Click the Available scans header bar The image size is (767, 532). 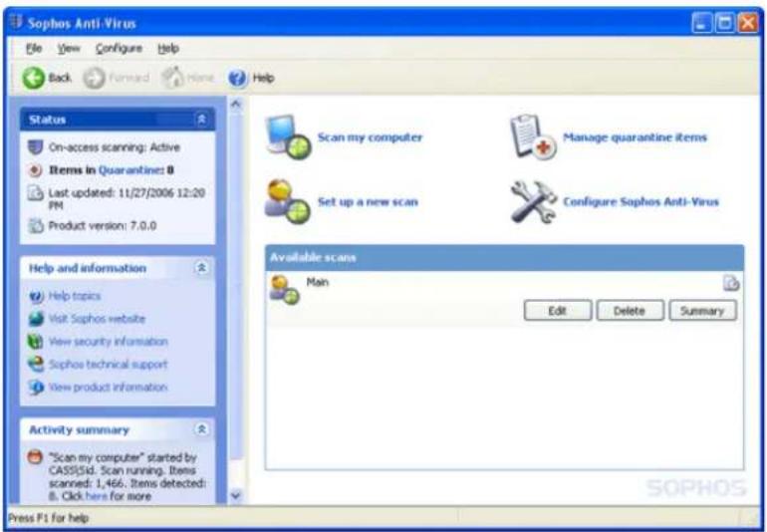tap(504, 257)
